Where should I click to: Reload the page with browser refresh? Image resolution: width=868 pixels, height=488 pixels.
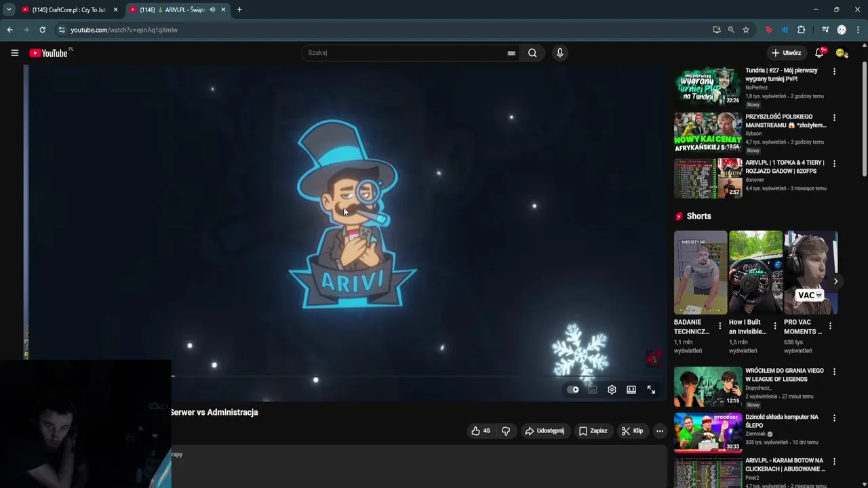point(42,30)
